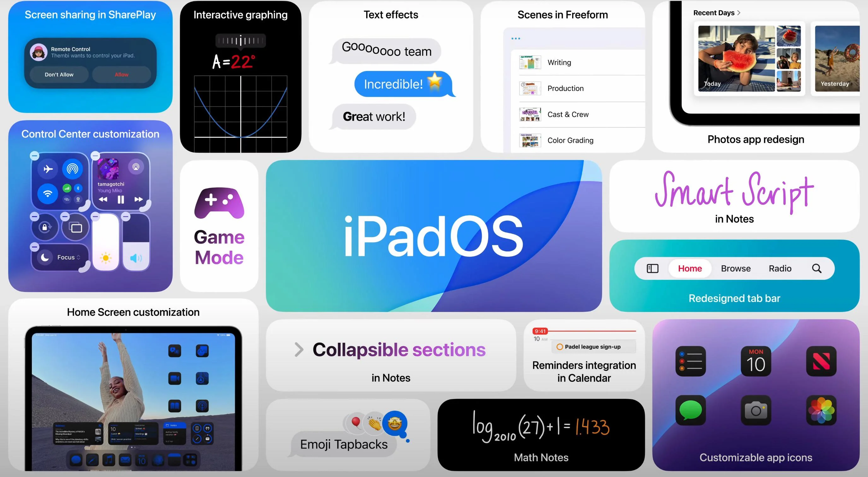Select the Search icon in tab bar

pos(818,268)
